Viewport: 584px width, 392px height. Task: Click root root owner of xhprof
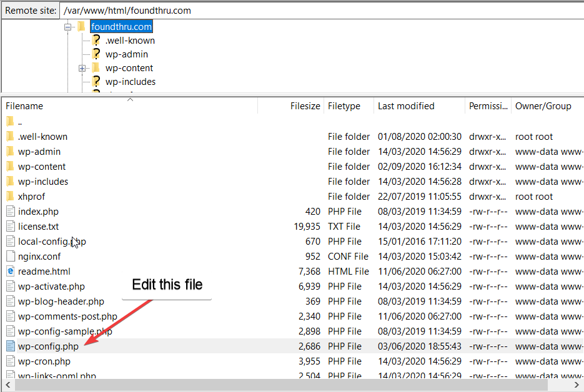[533, 197]
